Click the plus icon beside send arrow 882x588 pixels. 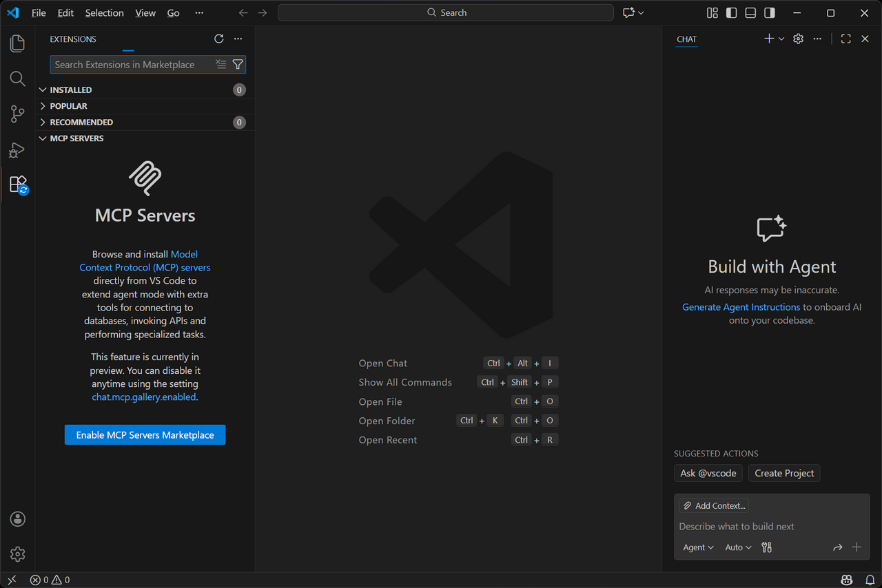coord(857,547)
